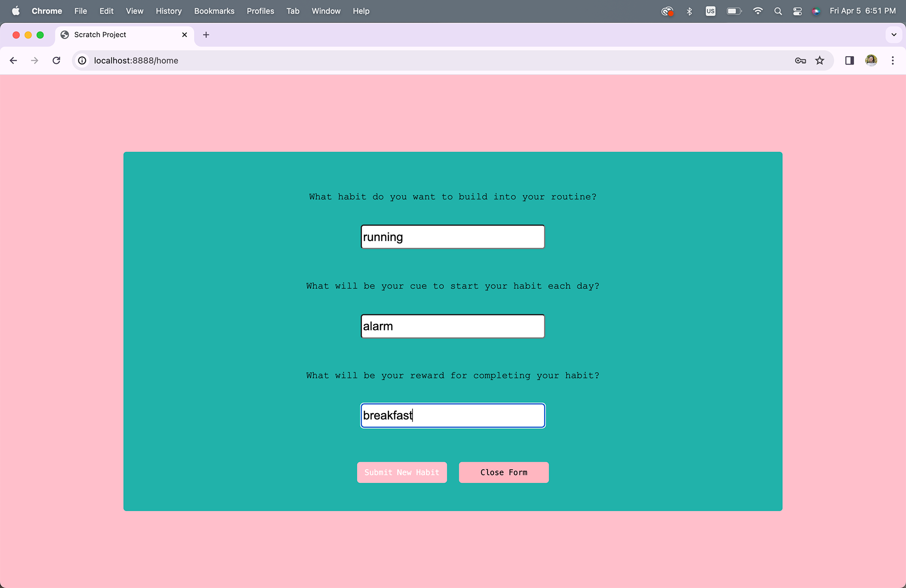The height and width of the screenshot is (588, 906).
Task: Open a new tab with plus icon
Action: pos(206,35)
